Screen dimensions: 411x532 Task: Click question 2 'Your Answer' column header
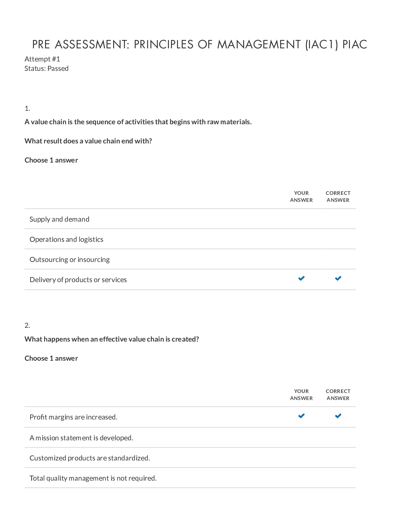pos(302,395)
